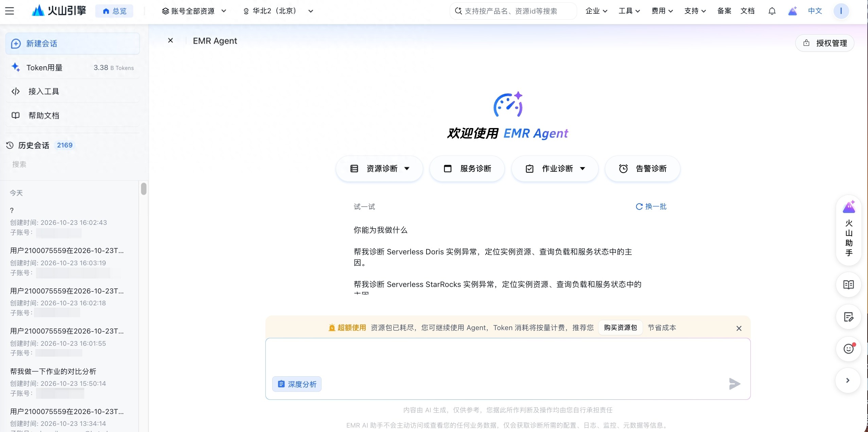Image resolution: width=868 pixels, height=432 pixels.
Task: Open the 工具 menu
Action: point(629,11)
